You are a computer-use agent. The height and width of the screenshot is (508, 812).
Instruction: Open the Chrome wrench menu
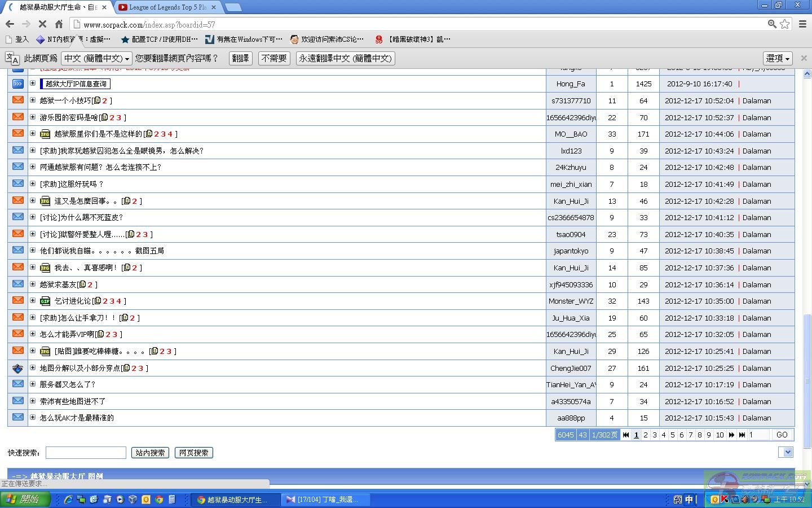pyautogui.click(x=803, y=24)
